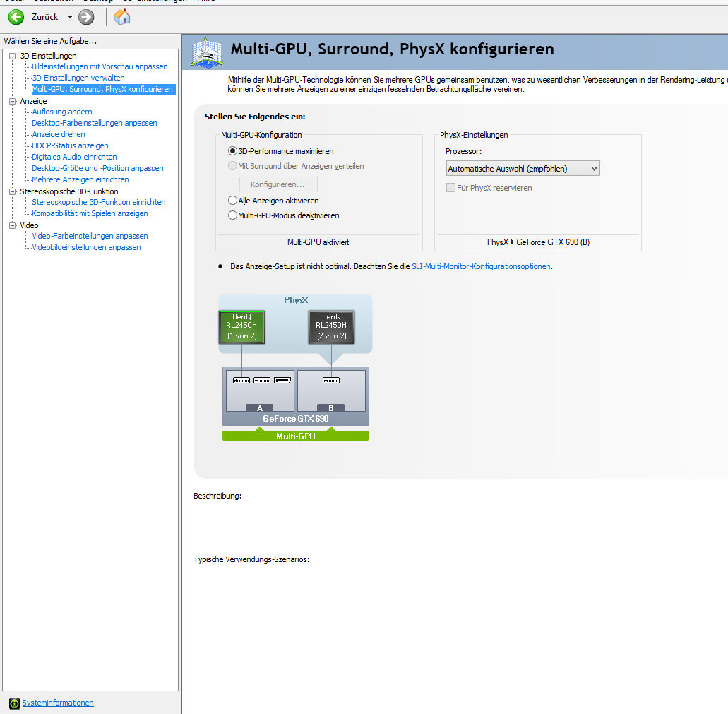Click the DisplayPort connector on GPU A

click(x=282, y=380)
